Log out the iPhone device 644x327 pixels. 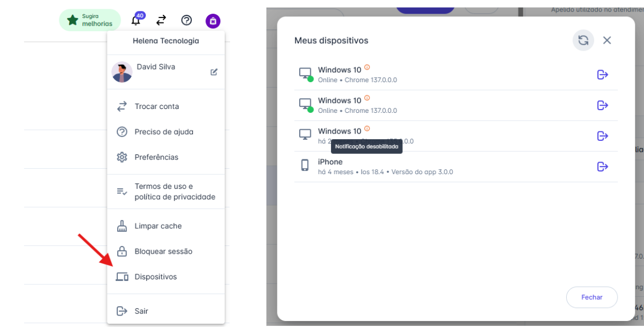pos(602,167)
